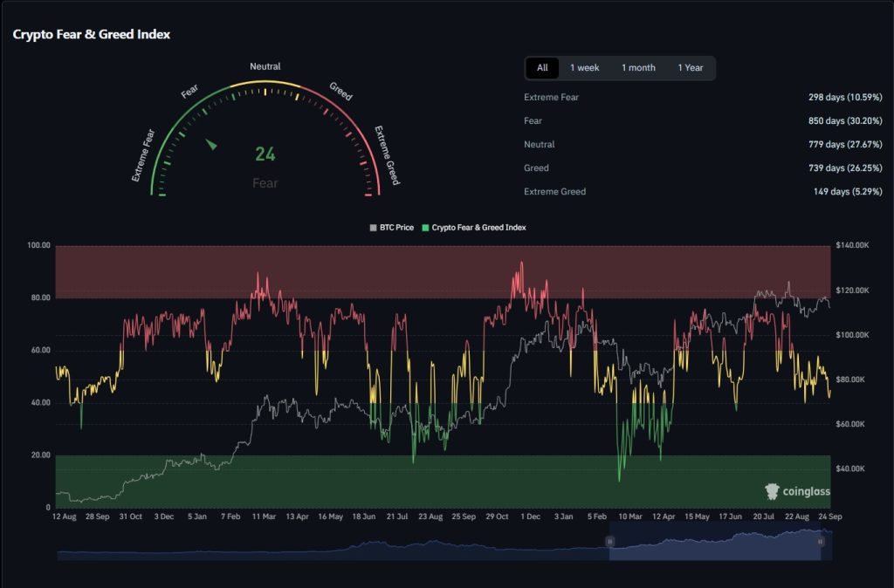Click the coinglass logo watermark

pyautogui.click(x=797, y=492)
